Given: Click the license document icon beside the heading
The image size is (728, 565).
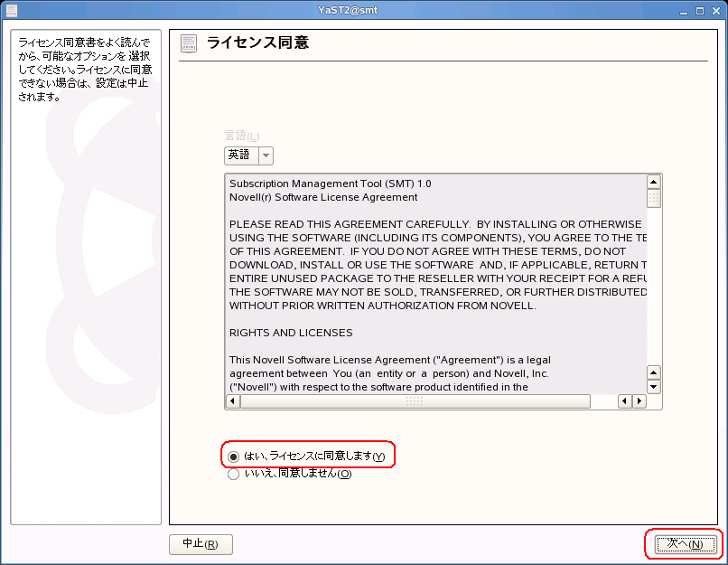Looking at the screenshot, I should point(189,43).
